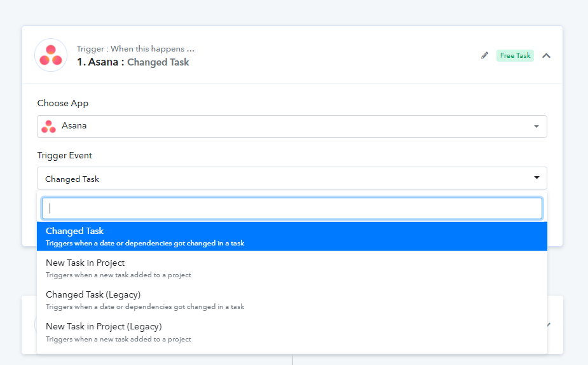588x365 pixels.
Task: Click the Trigger Event field showing Changed Task
Action: point(292,178)
